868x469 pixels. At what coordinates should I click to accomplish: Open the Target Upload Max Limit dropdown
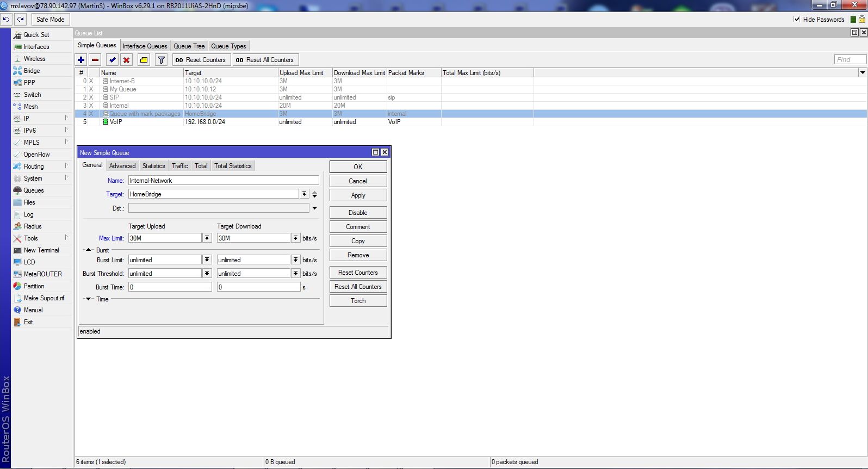click(207, 238)
